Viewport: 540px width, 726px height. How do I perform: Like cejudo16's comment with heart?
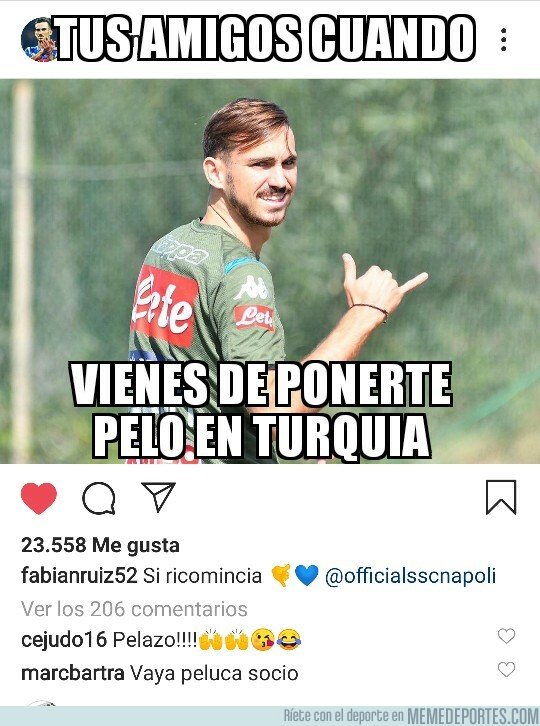pyautogui.click(x=506, y=636)
